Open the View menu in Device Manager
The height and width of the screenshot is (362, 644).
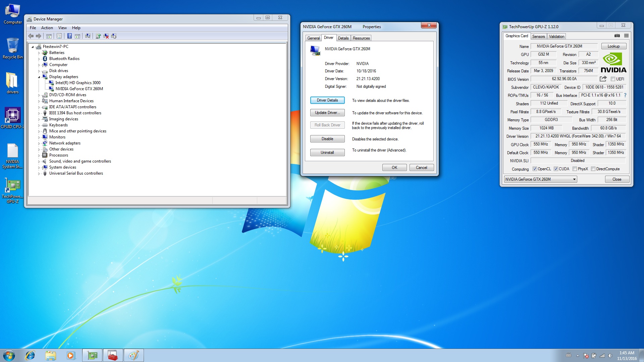click(62, 28)
